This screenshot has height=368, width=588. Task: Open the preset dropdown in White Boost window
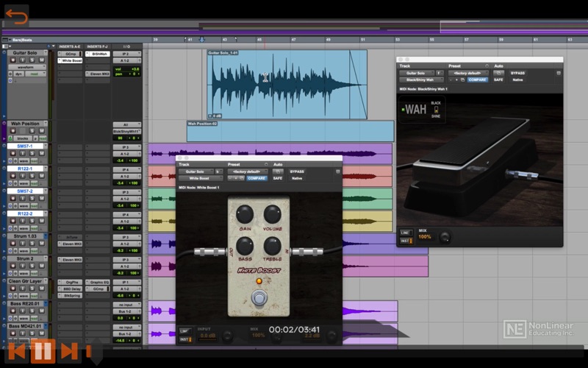coord(248,171)
